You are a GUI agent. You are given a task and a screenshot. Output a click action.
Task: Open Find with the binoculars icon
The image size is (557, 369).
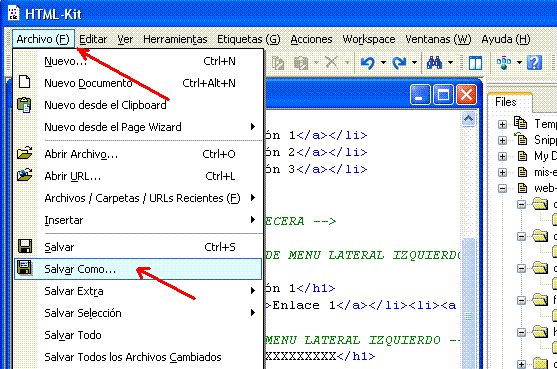point(434,63)
